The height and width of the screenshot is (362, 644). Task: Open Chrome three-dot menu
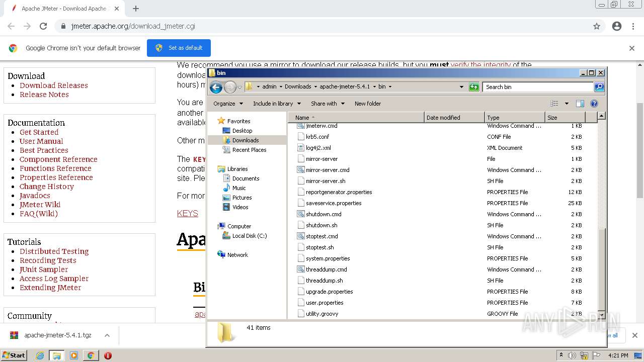click(x=633, y=26)
